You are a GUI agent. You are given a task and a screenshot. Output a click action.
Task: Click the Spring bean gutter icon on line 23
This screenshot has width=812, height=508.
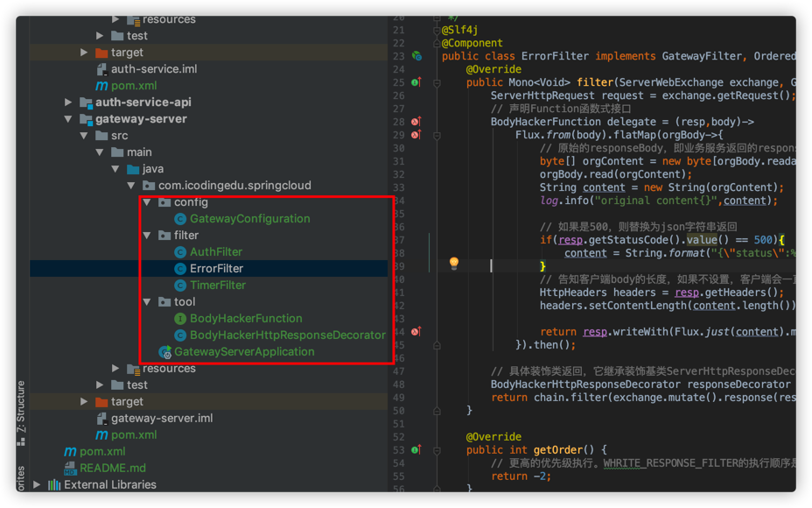point(416,56)
